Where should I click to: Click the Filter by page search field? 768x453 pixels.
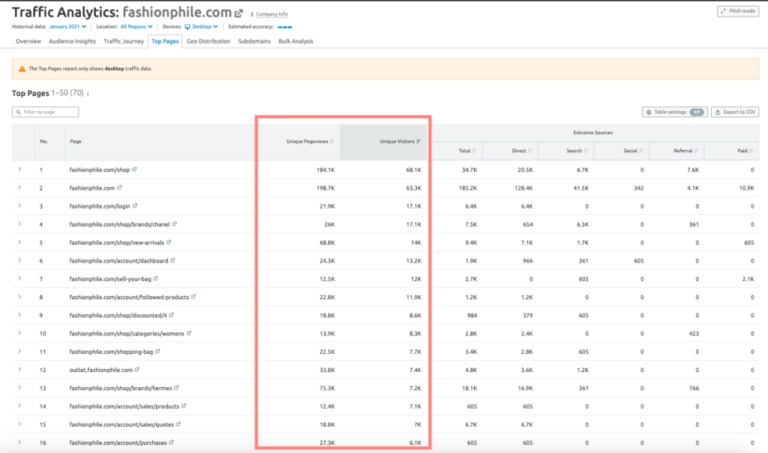click(46, 112)
